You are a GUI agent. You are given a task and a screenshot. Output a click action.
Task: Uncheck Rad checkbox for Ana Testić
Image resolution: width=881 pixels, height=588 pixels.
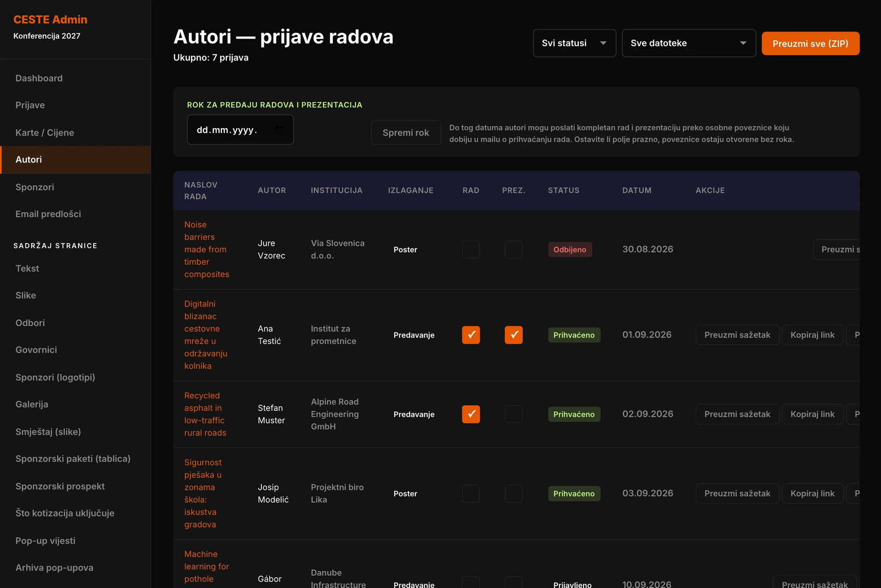(471, 335)
